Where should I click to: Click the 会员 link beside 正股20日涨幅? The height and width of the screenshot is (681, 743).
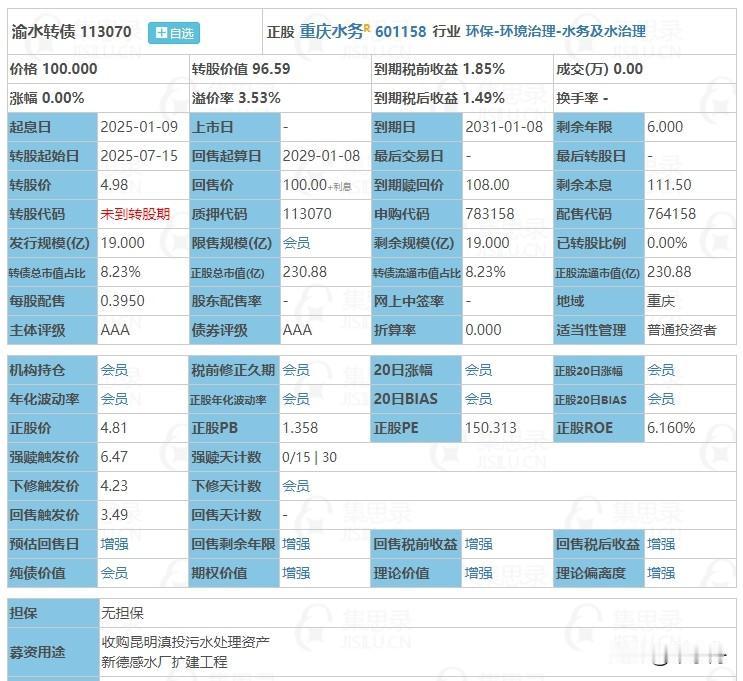[x=661, y=370]
